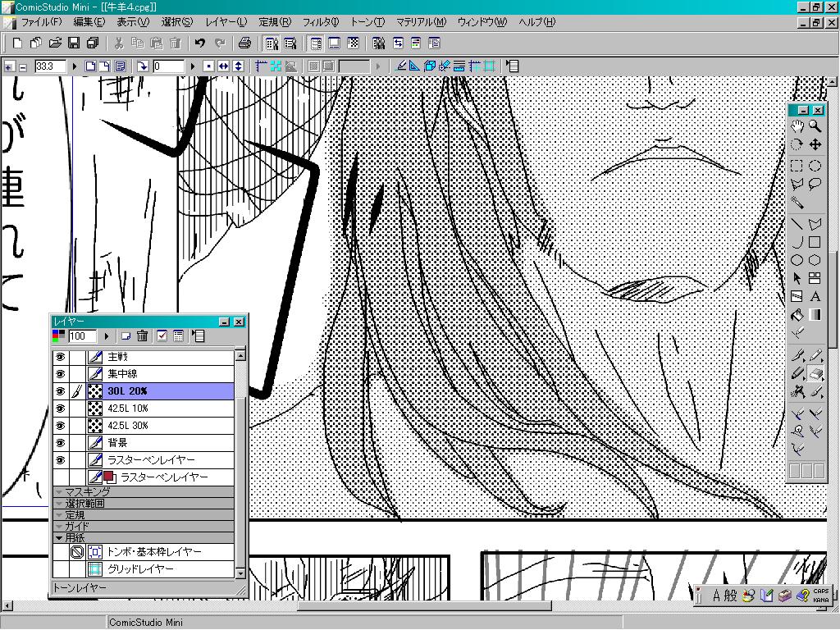Toggle visibility of 30L 20% tone layer

point(60,391)
